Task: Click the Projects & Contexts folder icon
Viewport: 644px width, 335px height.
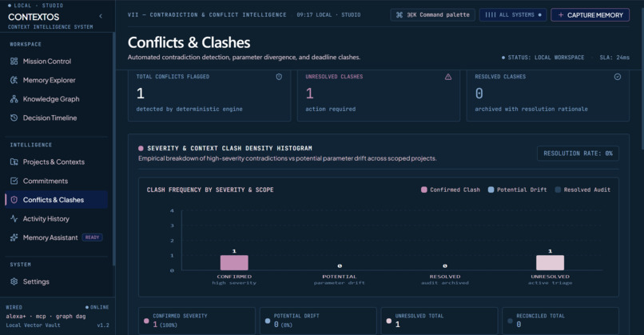Action: coord(14,162)
